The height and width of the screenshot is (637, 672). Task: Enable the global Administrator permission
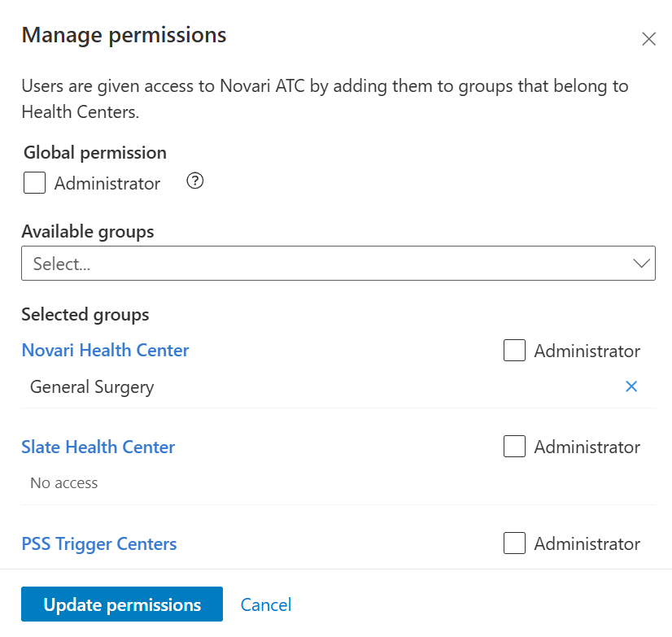pyautogui.click(x=34, y=182)
